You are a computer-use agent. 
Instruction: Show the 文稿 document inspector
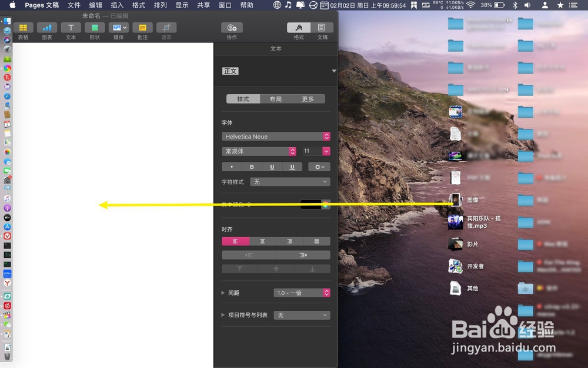(x=322, y=28)
